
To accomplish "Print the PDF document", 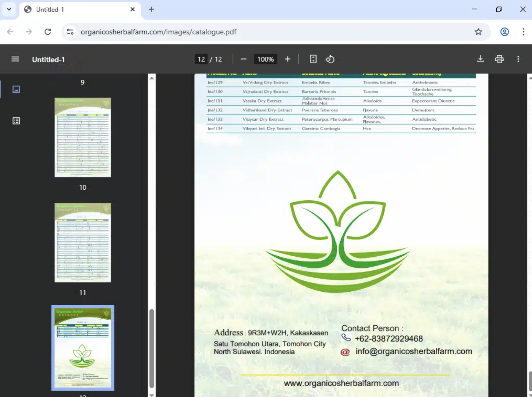I will pos(499,59).
